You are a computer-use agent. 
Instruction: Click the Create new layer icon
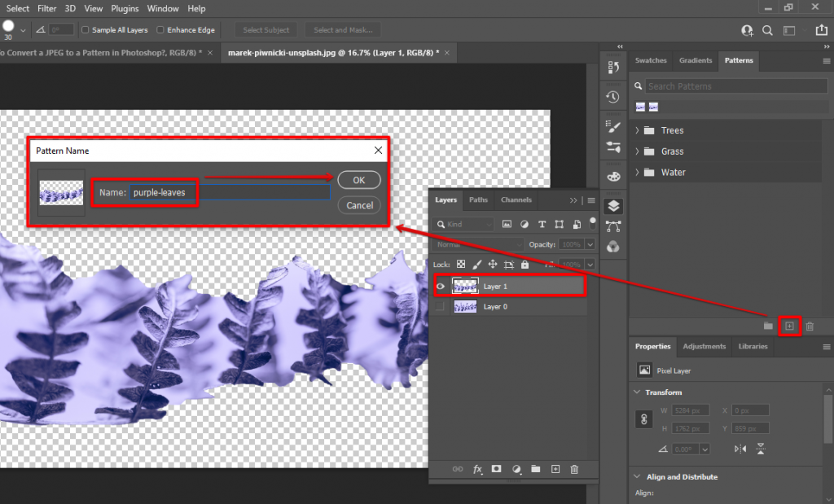pyautogui.click(x=555, y=469)
